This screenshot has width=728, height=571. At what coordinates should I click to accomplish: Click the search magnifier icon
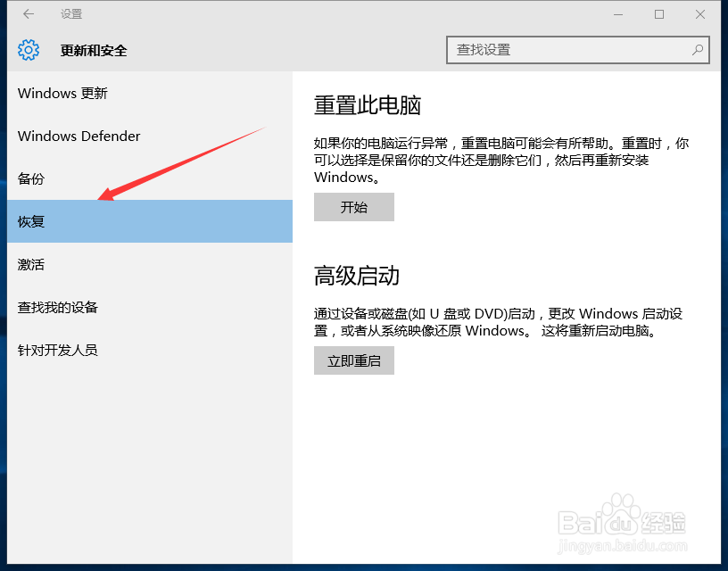tap(697, 50)
